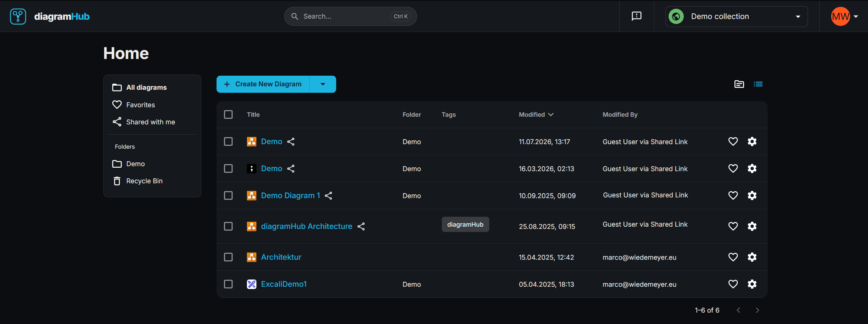Screen dimensions: 868x324
Task: Click marco@wiedemeyer.eu in Architektur row
Action: tap(639, 257)
